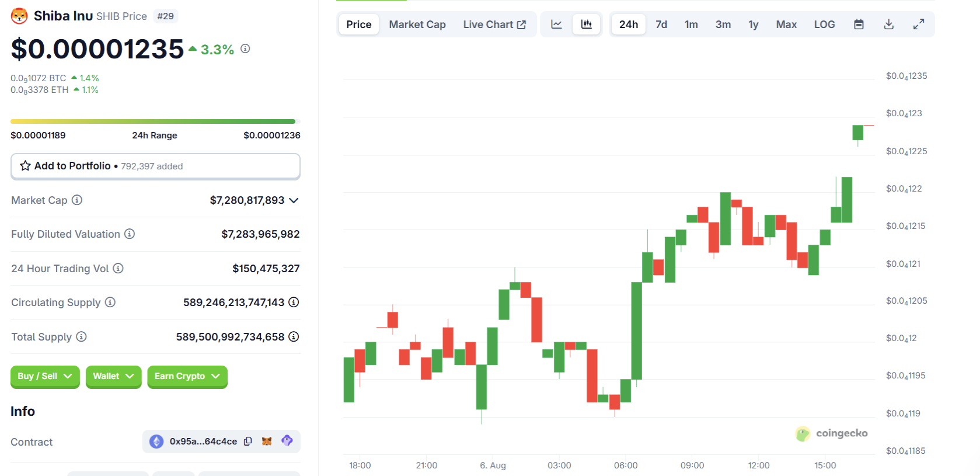Image resolution: width=980 pixels, height=476 pixels.
Task: Select the 1y time range
Action: [753, 25]
